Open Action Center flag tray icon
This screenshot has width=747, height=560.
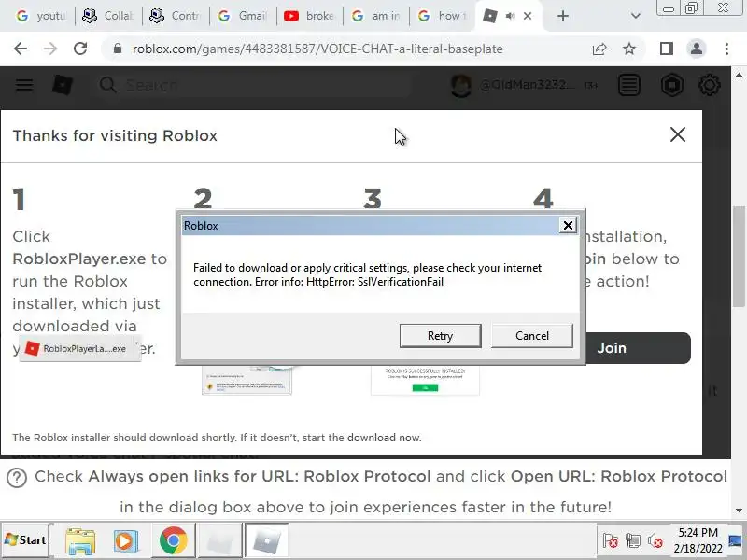click(x=611, y=541)
